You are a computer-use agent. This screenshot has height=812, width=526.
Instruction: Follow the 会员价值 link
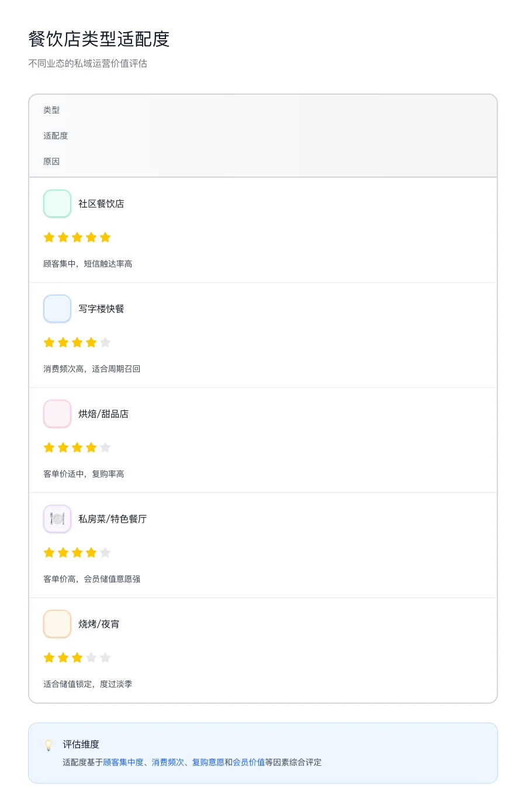coord(248,762)
